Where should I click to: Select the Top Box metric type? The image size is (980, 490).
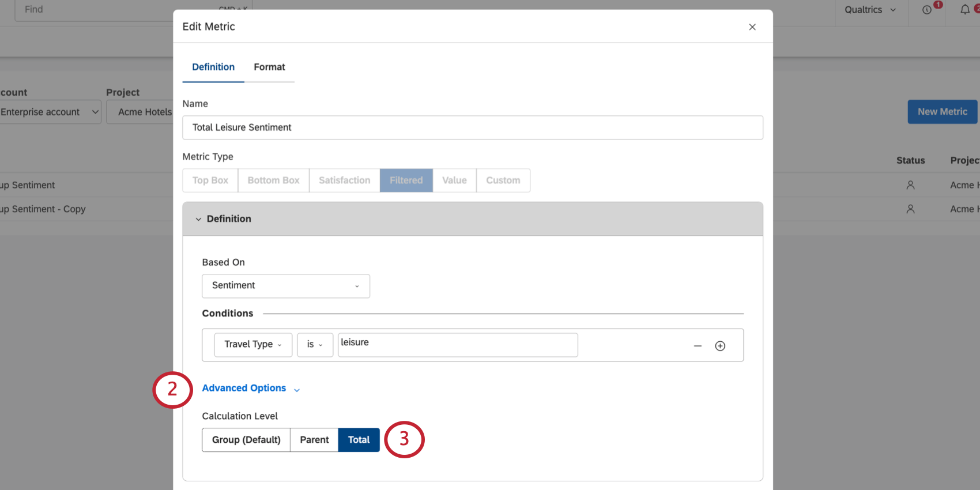coord(210,180)
